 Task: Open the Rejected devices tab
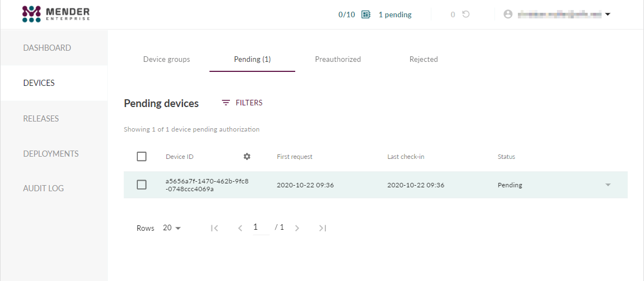point(424,59)
